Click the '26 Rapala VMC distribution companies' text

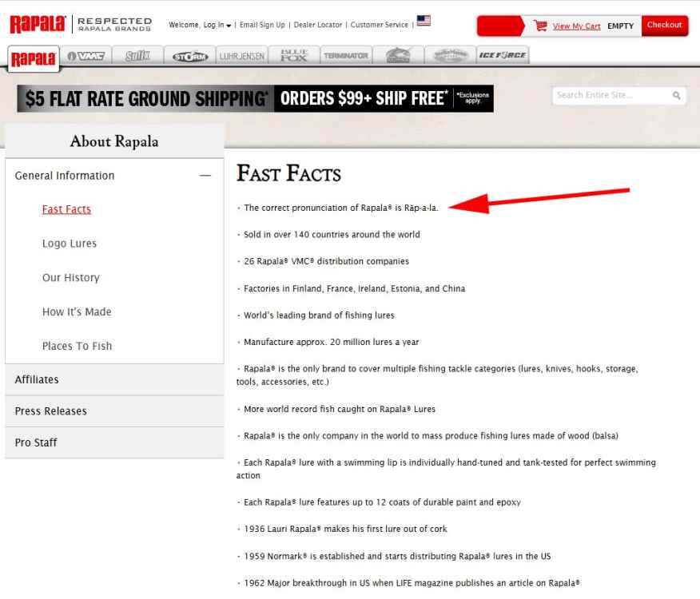[326, 261]
